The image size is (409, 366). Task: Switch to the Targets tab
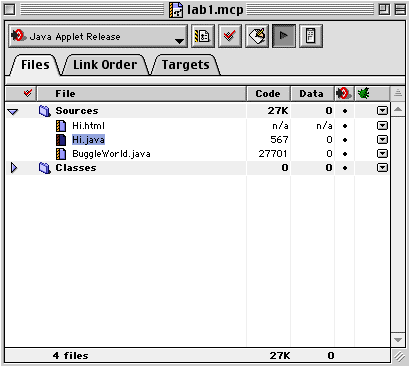click(186, 65)
